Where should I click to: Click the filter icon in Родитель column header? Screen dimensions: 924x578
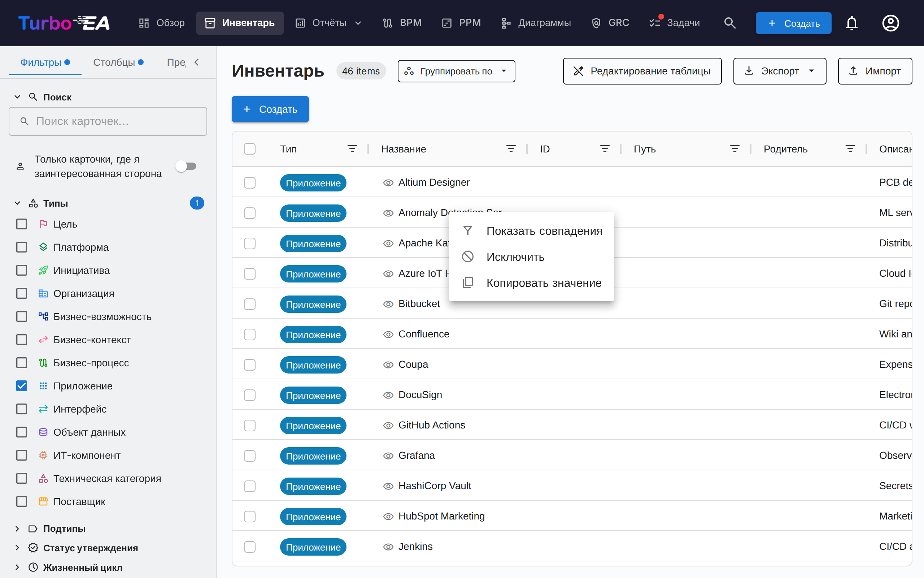(x=850, y=149)
